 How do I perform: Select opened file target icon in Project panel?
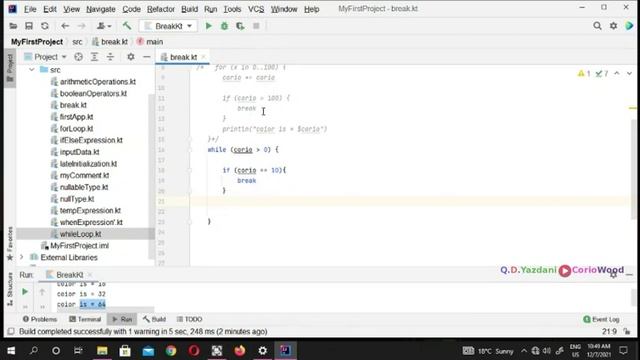[x=78, y=57]
